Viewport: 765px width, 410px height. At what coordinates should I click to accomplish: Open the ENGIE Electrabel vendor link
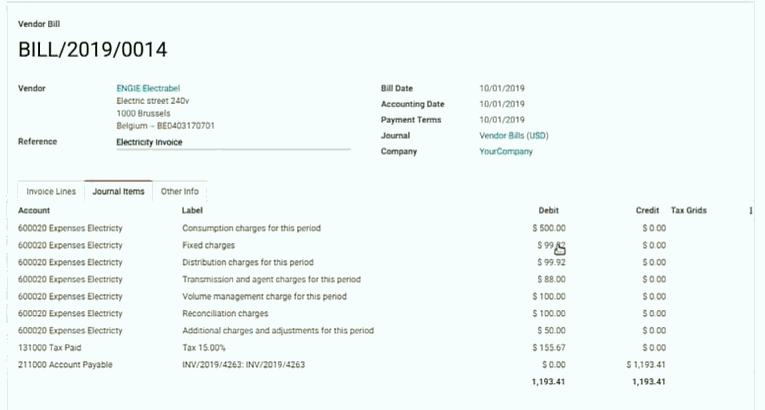click(x=148, y=88)
